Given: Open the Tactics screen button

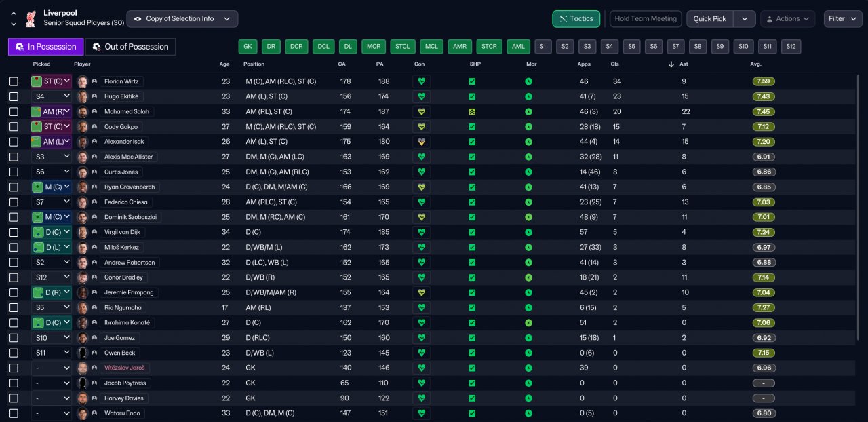Looking at the screenshot, I should point(576,19).
